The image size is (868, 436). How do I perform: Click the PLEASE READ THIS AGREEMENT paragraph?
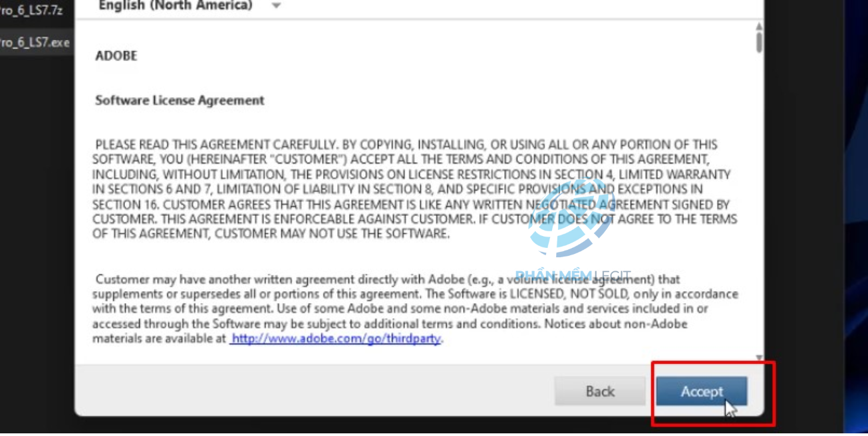coord(414,189)
